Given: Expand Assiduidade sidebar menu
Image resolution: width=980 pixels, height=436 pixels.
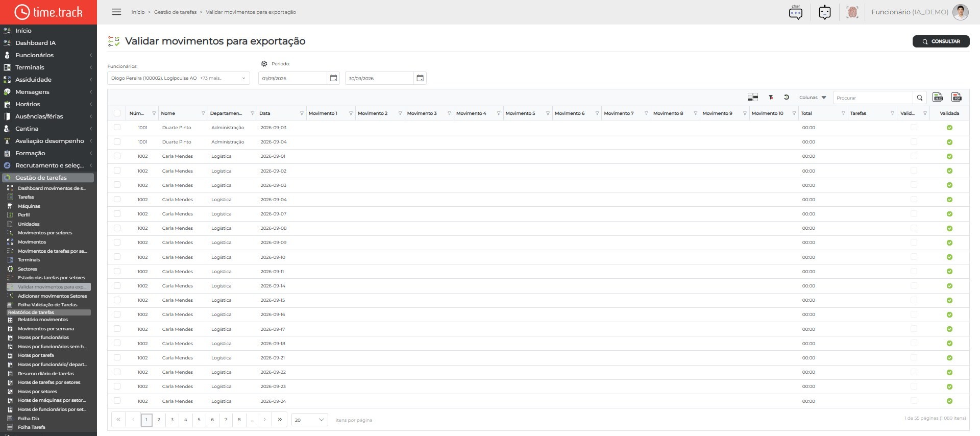Looking at the screenshot, I should (48, 80).
